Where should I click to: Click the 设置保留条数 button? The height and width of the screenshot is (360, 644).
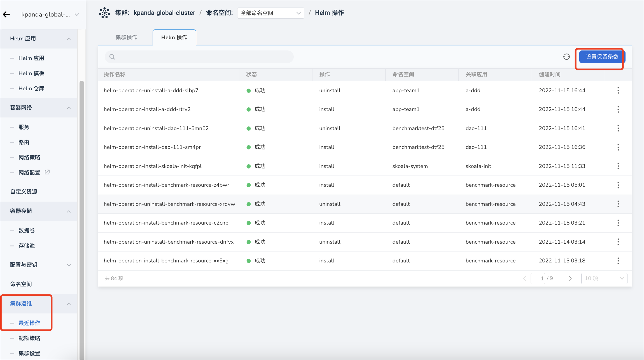602,57
